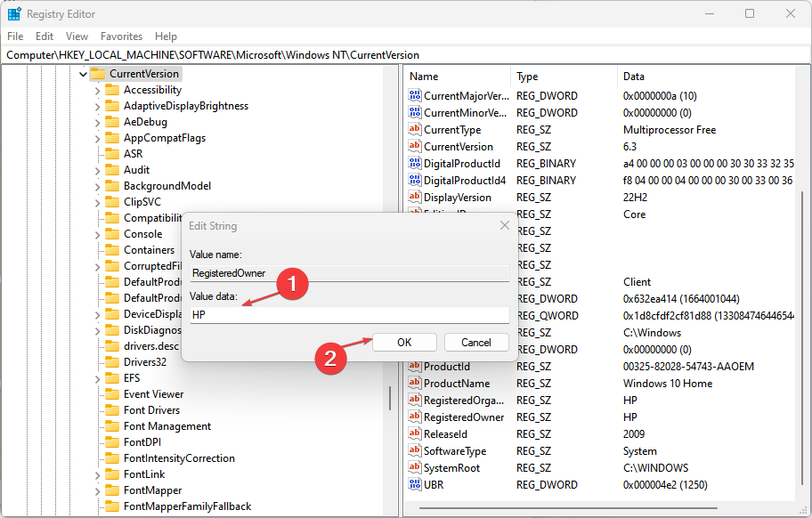
Task: Click the Registry Editor app icon in title bar
Action: pyautogui.click(x=14, y=14)
